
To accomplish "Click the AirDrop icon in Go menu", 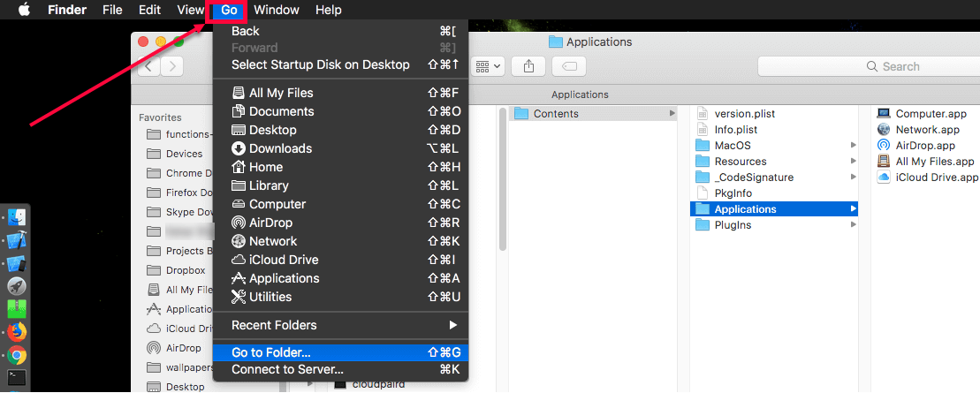I will [238, 223].
